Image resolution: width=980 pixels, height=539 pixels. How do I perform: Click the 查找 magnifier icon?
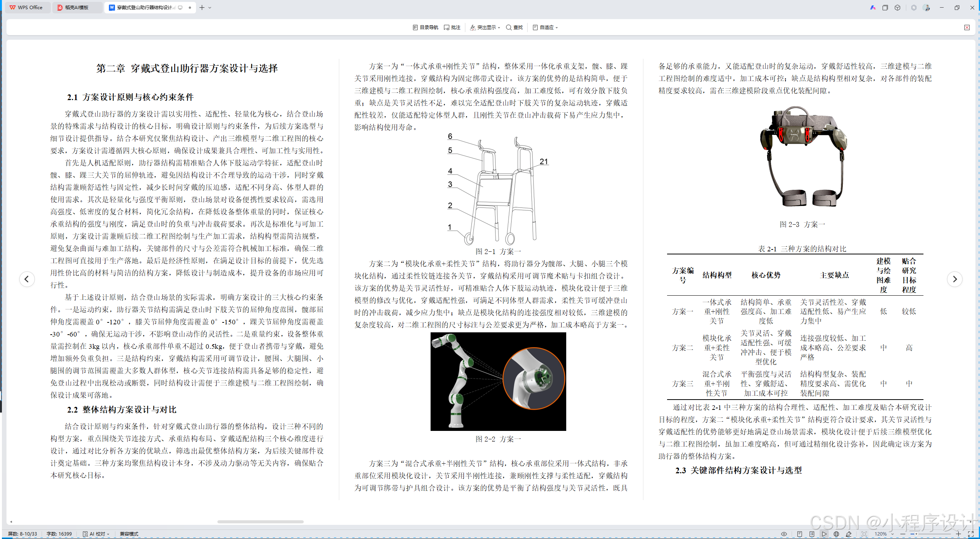coord(509,28)
